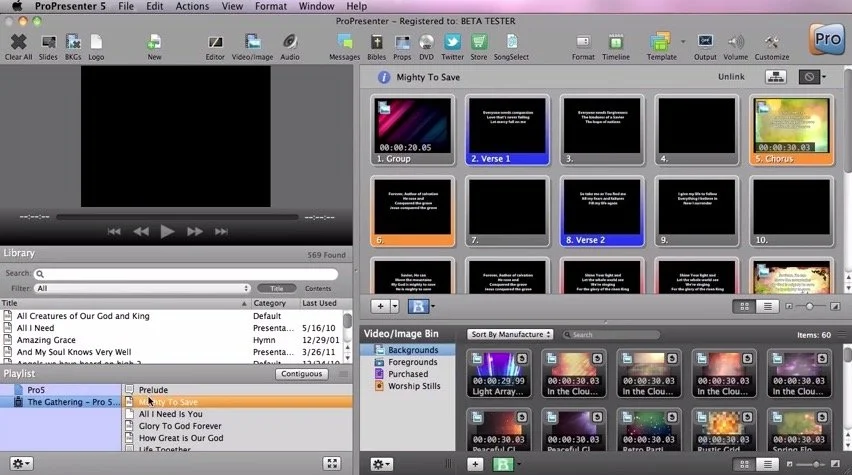
Task: Click the info icon beside Mighty To Save
Action: (384, 77)
